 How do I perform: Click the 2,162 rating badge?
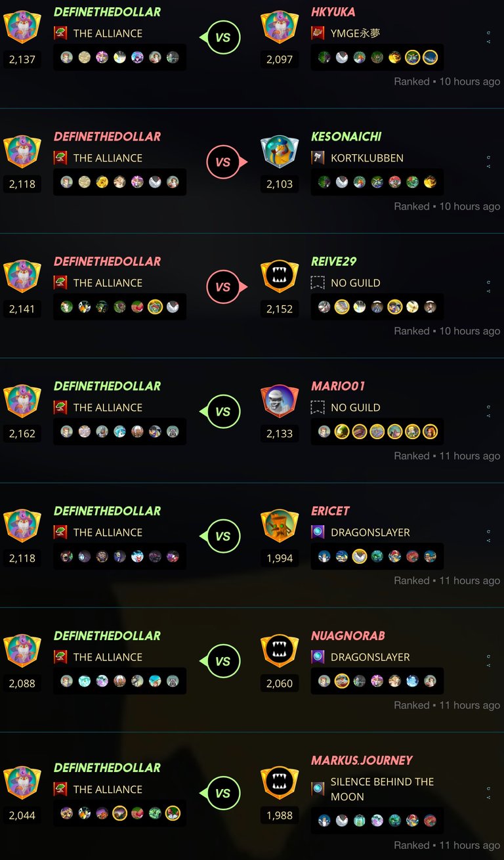(x=22, y=433)
